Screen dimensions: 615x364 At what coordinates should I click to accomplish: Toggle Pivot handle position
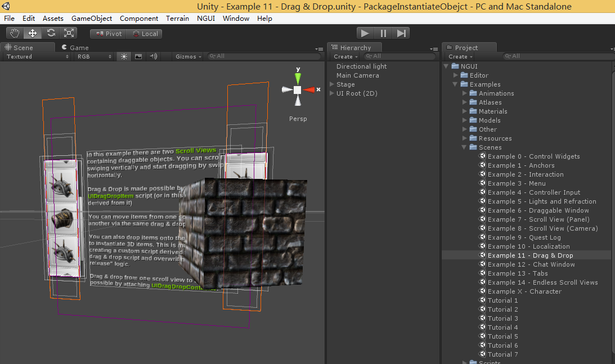click(x=109, y=34)
